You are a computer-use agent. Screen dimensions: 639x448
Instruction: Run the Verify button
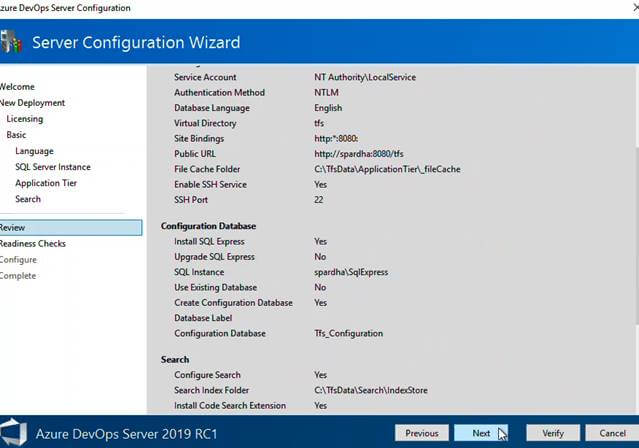(x=553, y=433)
